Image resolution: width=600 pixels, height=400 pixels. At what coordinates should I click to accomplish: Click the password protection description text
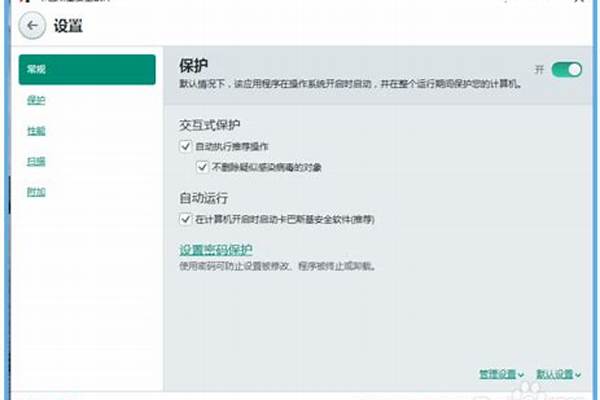[278, 266]
